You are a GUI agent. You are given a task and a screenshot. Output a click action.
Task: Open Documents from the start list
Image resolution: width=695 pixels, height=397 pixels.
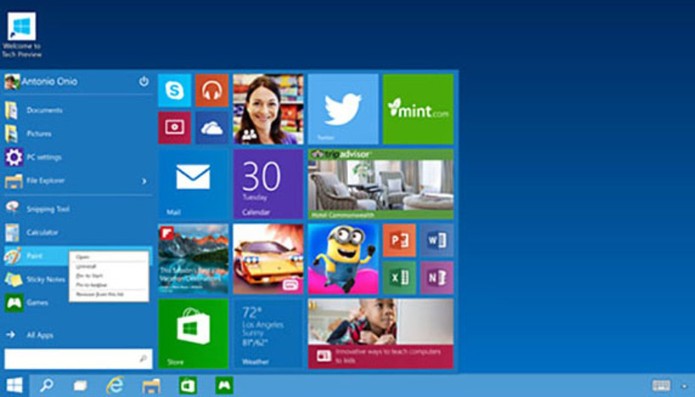coord(78,110)
